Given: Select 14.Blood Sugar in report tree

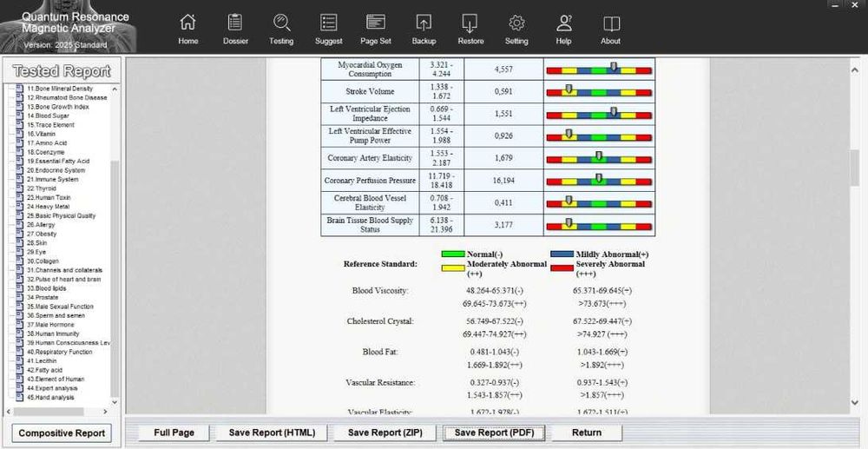Looking at the screenshot, I should click(x=48, y=116).
